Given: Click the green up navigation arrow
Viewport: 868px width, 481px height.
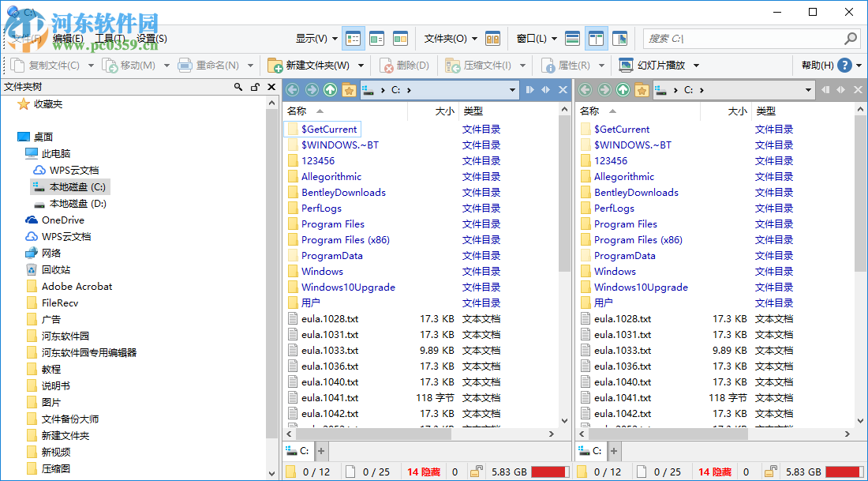Looking at the screenshot, I should point(330,90).
